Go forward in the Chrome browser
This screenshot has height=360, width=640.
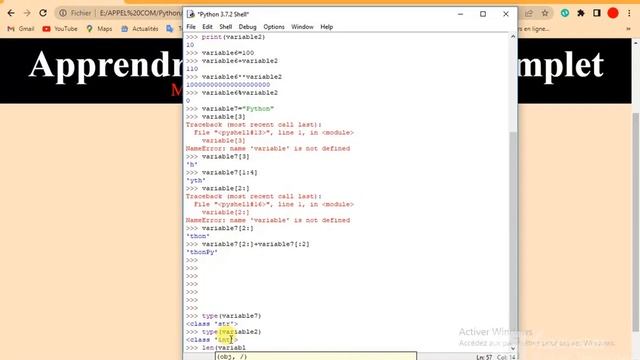27,13
